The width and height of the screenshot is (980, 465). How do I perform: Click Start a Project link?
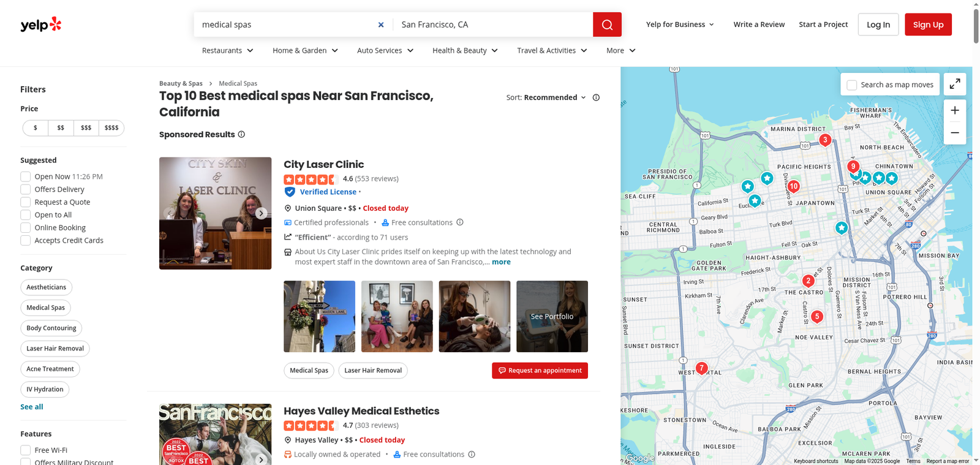pos(823,25)
